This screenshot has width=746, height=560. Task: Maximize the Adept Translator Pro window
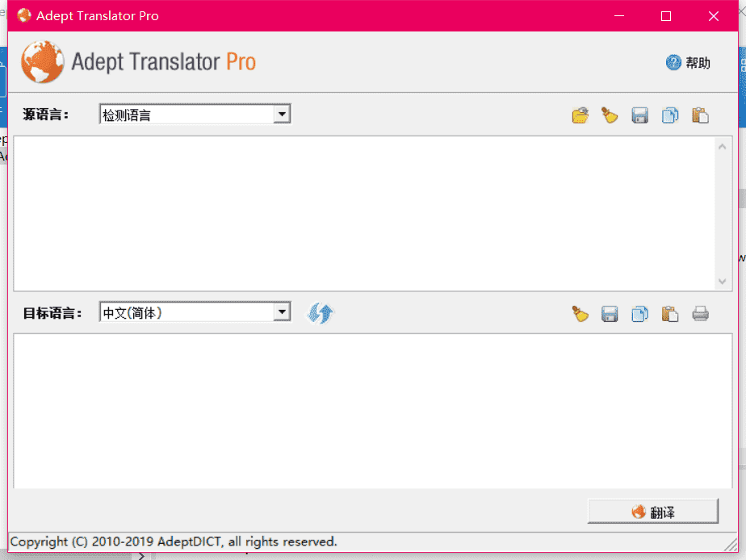click(666, 15)
